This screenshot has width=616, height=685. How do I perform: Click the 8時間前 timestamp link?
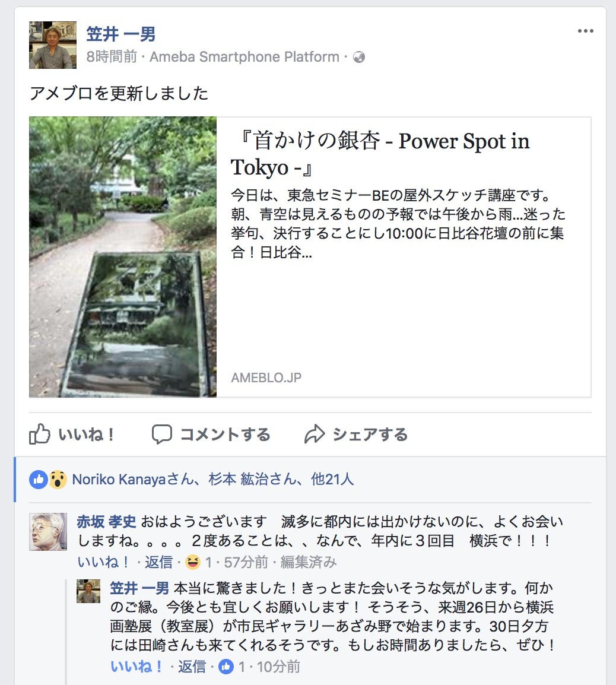click(x=112, y=57)
